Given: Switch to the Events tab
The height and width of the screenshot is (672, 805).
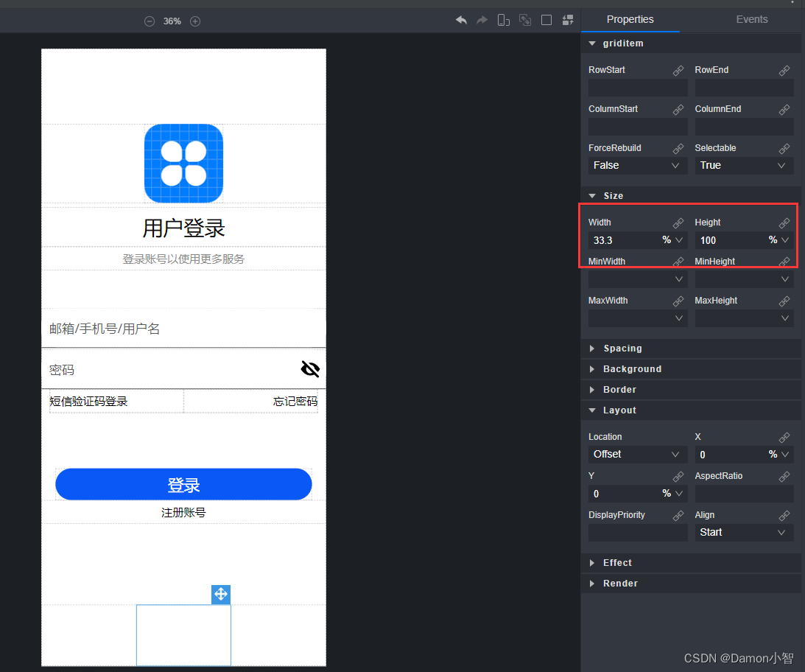Looking at the screenshot, I should [x=752, y=20].
